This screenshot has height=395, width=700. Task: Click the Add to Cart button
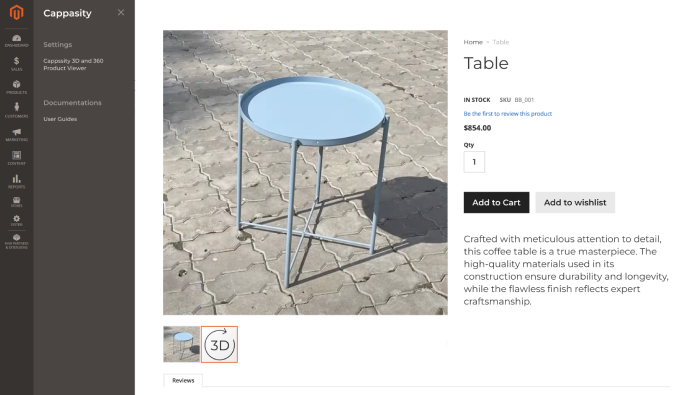496,203
